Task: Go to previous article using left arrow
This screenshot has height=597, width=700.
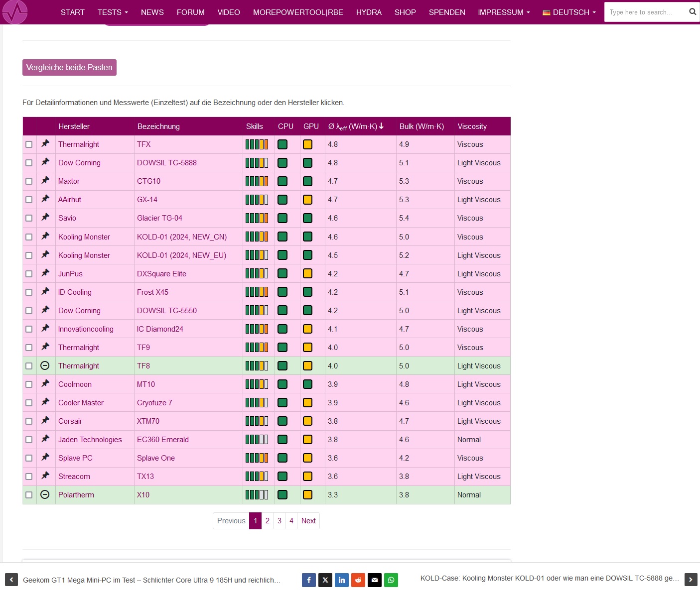Action: click(x=11, y=580)
